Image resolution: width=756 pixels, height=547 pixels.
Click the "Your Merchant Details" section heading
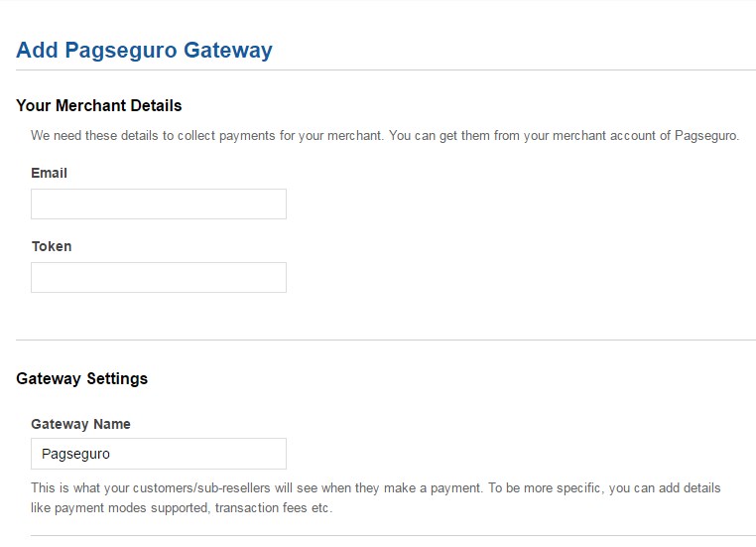99,105
